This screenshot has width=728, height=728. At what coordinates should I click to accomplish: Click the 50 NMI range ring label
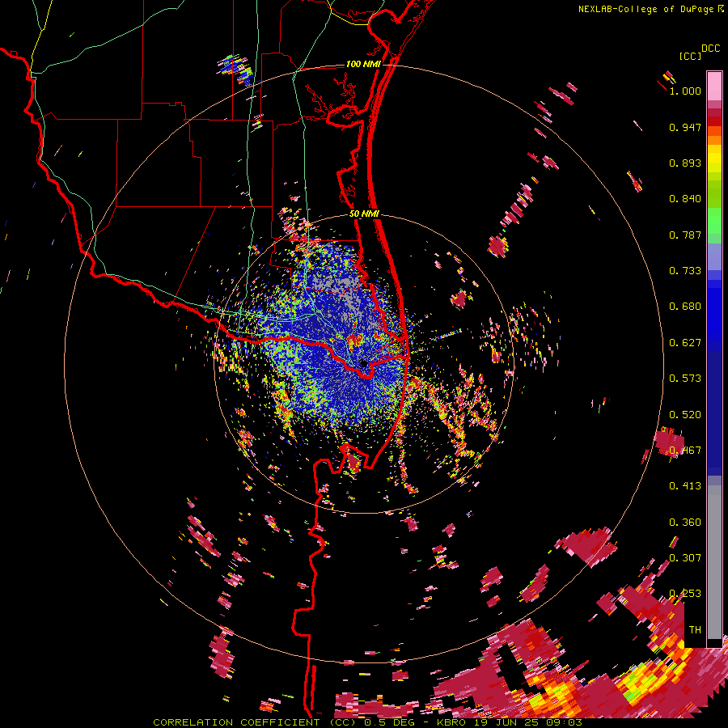(x=365, y=214)
